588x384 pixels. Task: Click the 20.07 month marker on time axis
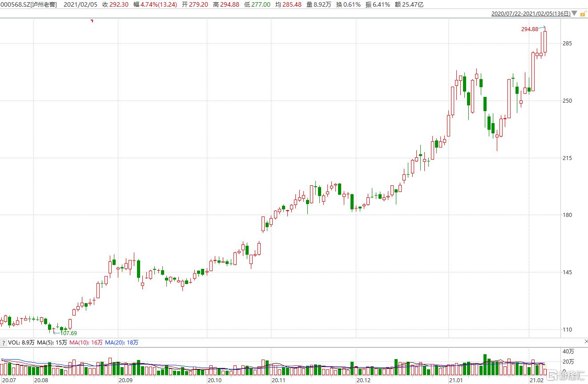coord(8,380)
